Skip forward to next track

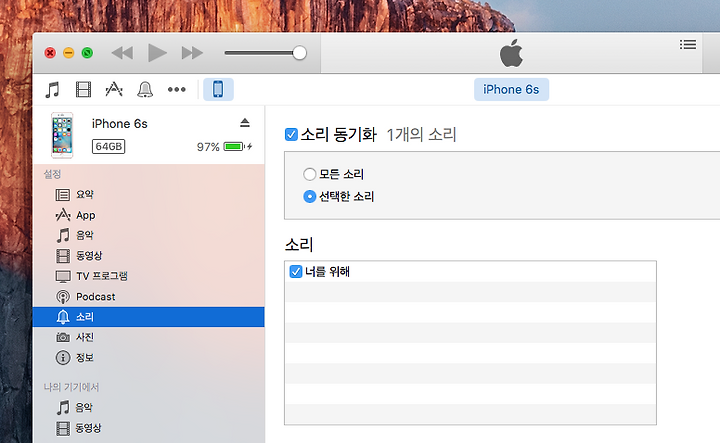tap(192, 53)
